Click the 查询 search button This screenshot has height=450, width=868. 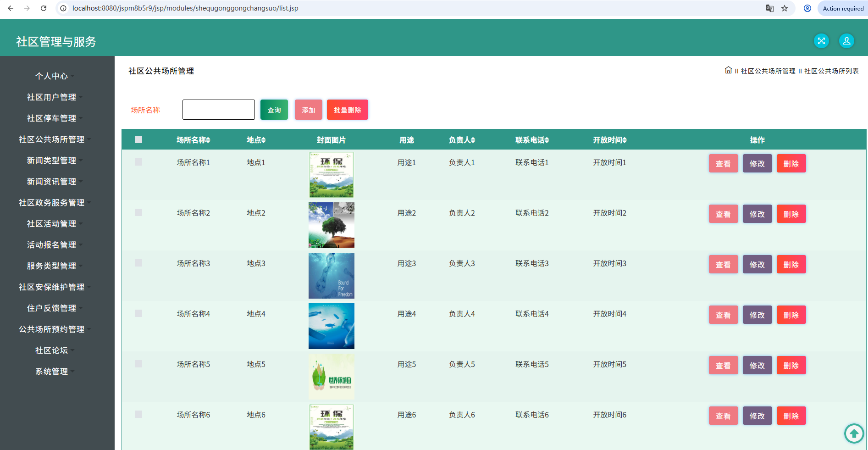[274, 110]
